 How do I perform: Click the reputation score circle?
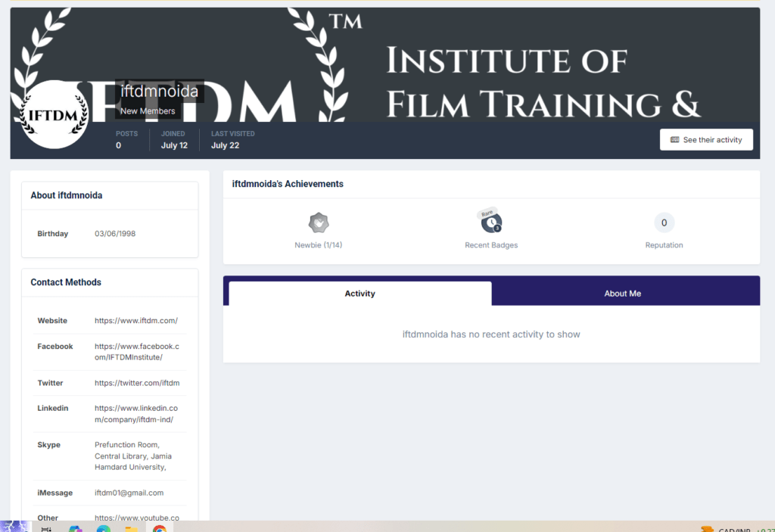pos(664,222)
